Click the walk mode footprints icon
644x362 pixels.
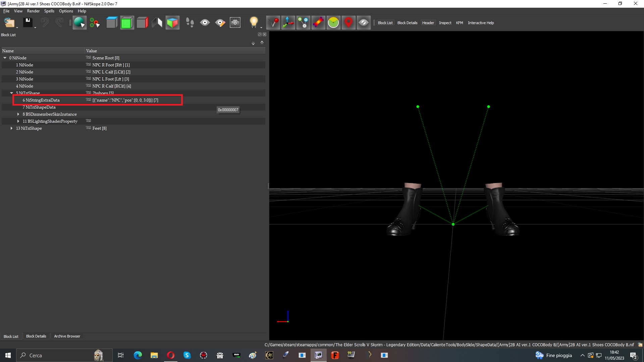click(190, 23)
